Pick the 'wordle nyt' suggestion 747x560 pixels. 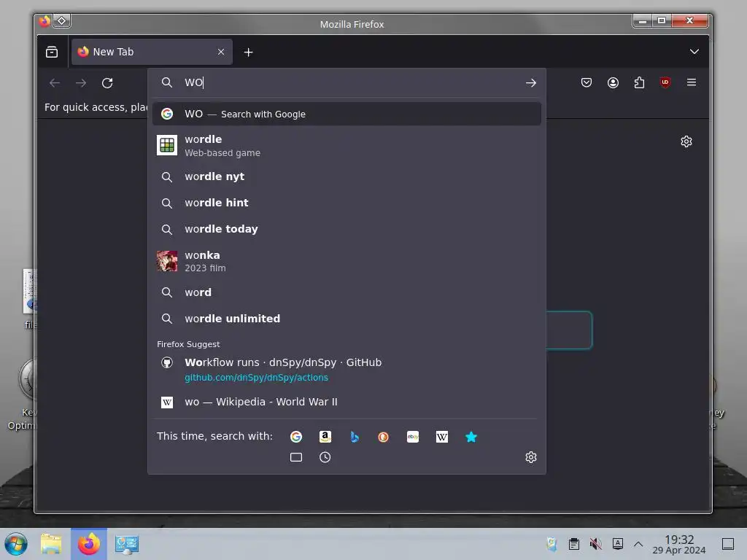click(347, 176)
